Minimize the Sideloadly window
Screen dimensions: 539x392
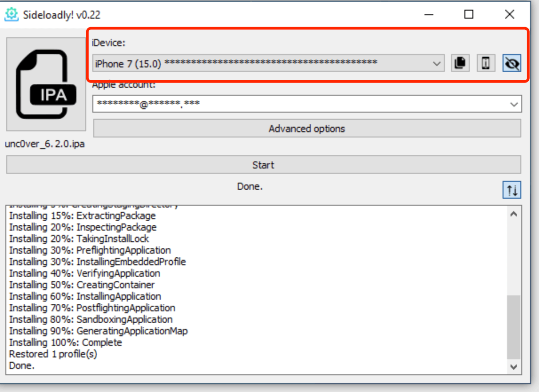(x=428, y=15)
